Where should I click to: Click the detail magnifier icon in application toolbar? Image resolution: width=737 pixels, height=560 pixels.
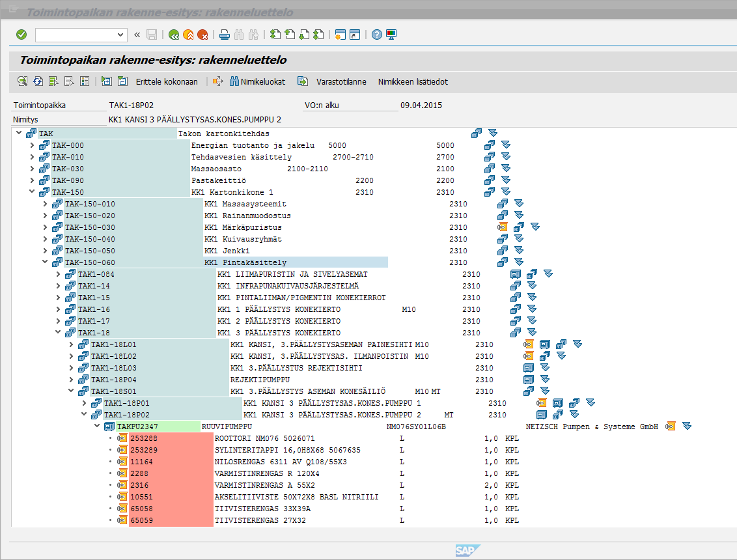click(x=22, y=81)
